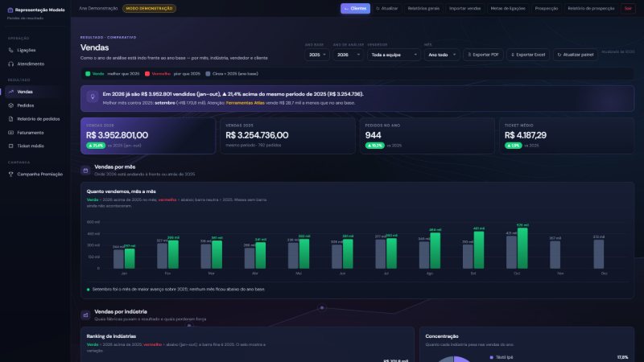
Task: Click the factory icon beside Vendas por indústria
Action: (x=85, y=315)
